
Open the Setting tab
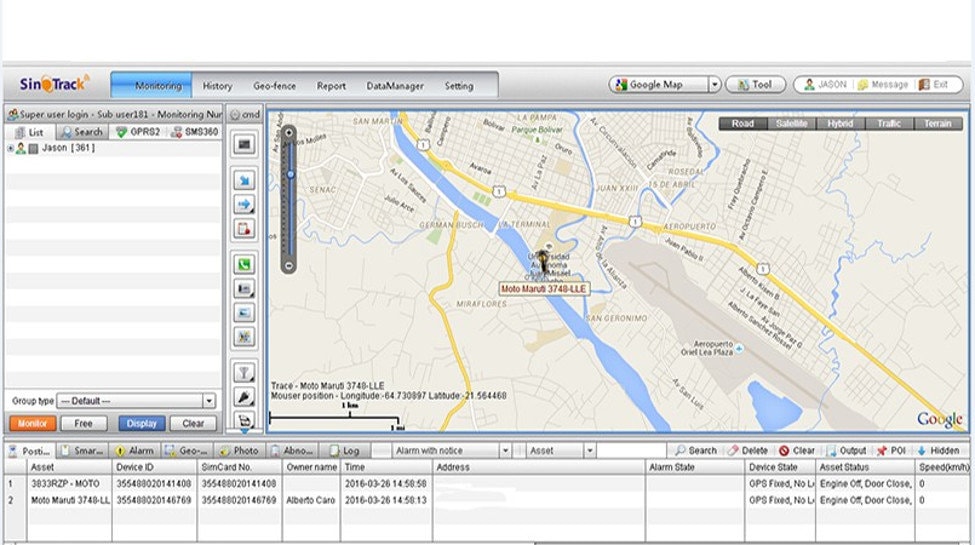click(x=459, y=86)
